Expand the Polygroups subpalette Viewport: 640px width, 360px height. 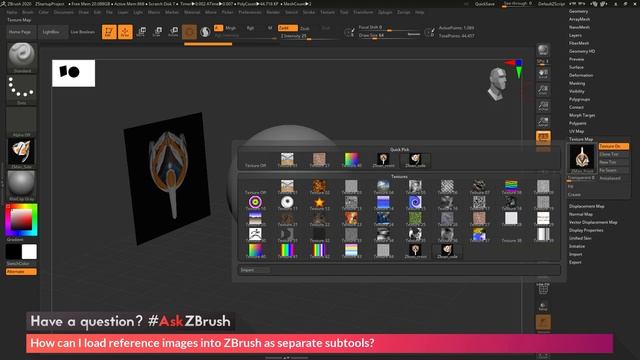pos(579,99)
